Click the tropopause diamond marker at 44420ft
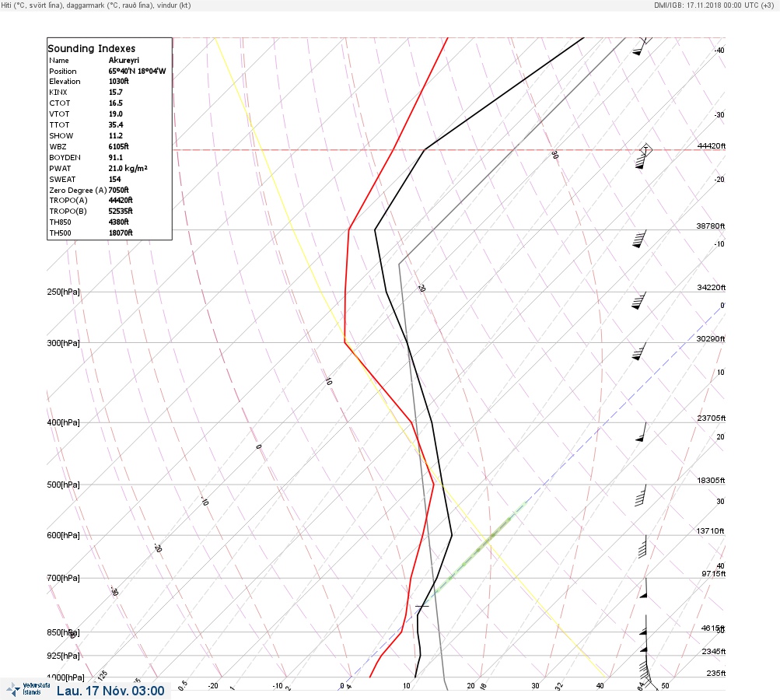This screenshot has width=780, height=700. coord(645,149)
